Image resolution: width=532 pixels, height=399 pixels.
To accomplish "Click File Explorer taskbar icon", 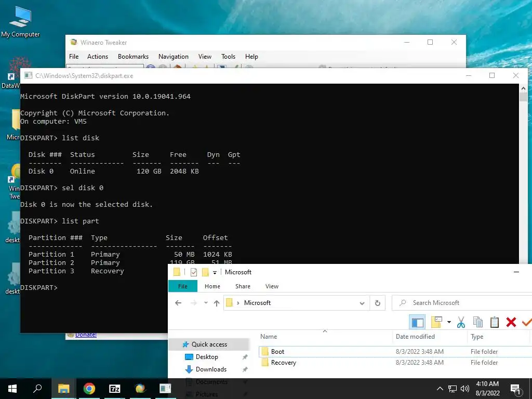I will coord(63,389).
